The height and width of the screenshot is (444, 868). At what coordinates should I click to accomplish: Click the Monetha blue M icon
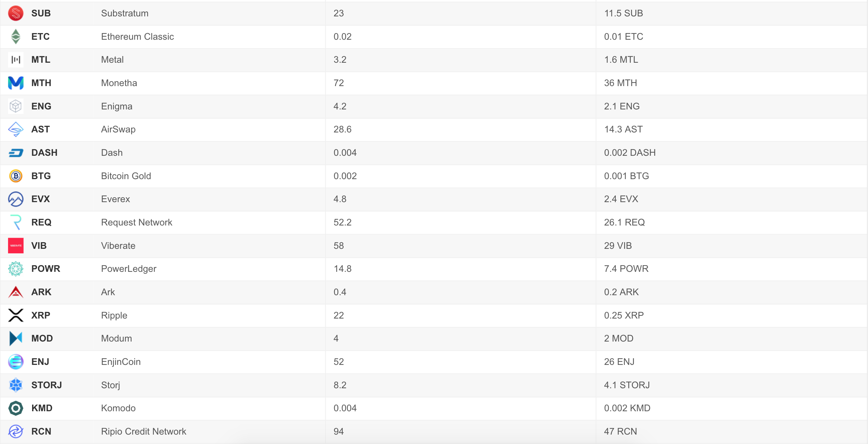[16, 83]
